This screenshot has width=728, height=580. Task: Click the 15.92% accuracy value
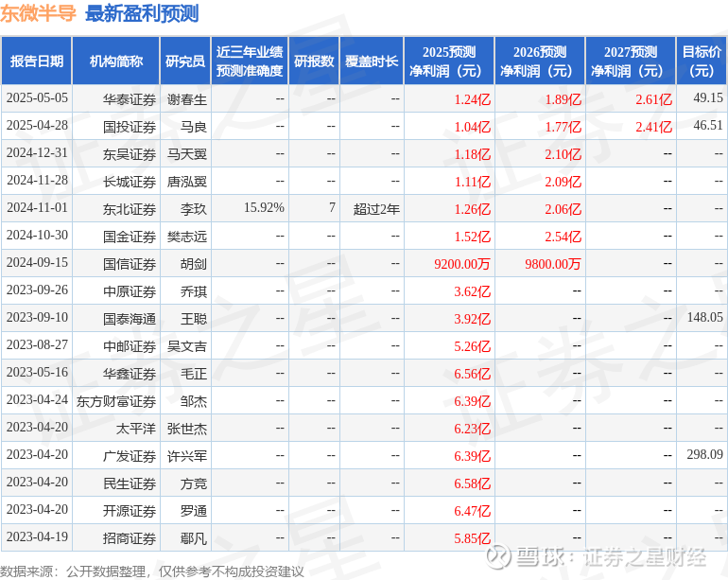click(x=264, y=208)
